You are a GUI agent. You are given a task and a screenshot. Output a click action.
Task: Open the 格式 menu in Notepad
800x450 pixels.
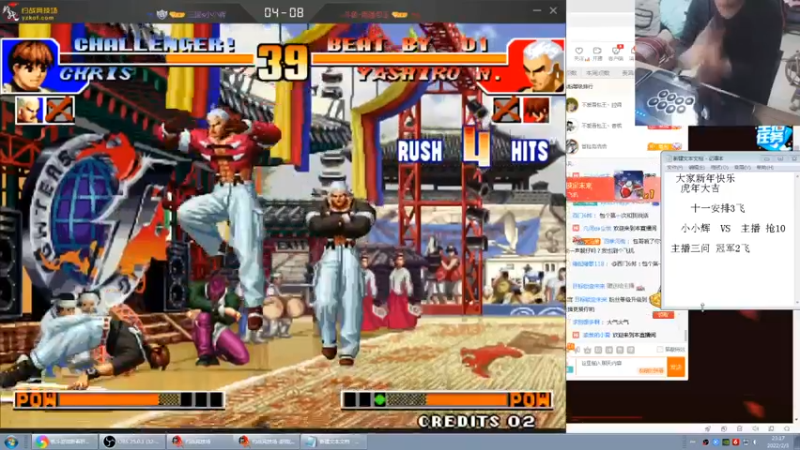[x=719, y=167]
